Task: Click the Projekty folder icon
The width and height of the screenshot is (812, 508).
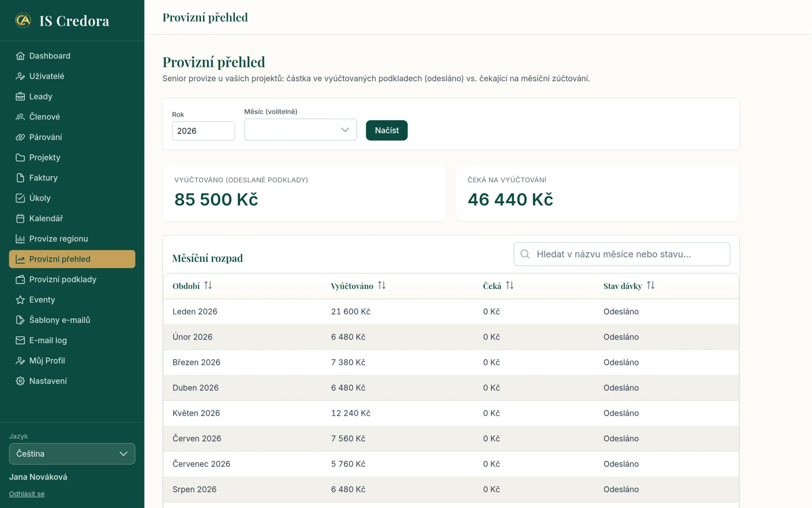Action: point(20,157)
